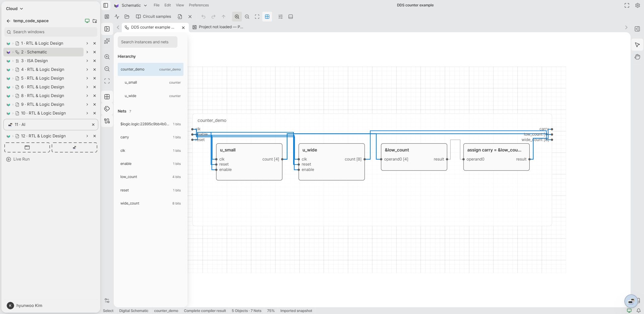Select the hand pan tool
This screenshot has width=644, height=314.
[x=637, y=57]
